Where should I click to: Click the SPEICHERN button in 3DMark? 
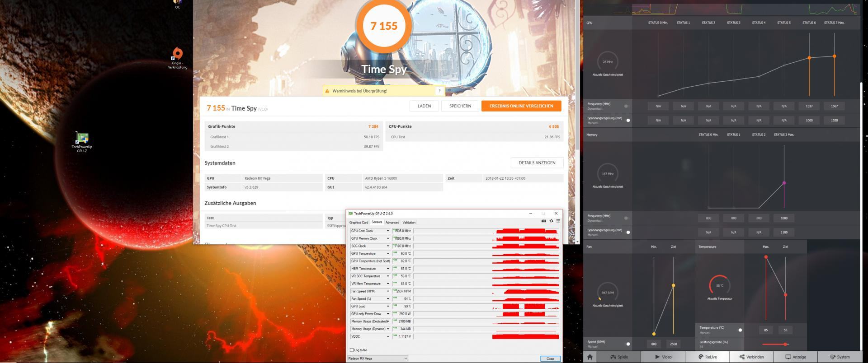click(460, 106)
